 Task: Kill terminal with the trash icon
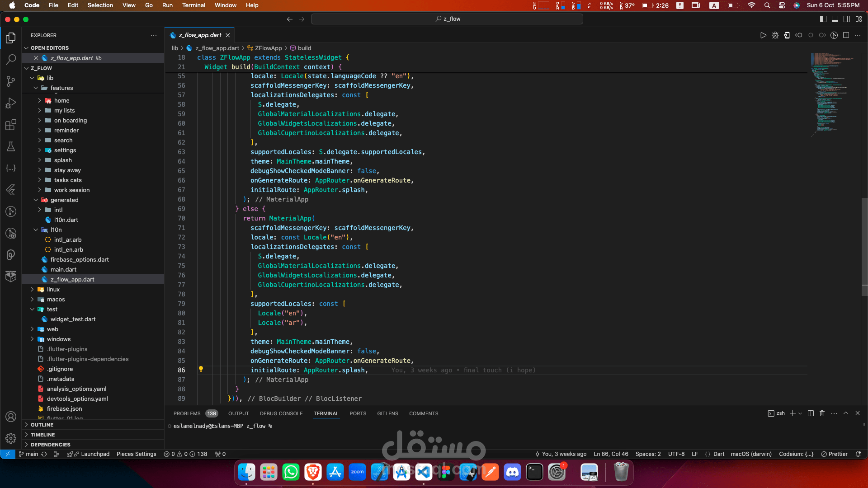point(822,413)
